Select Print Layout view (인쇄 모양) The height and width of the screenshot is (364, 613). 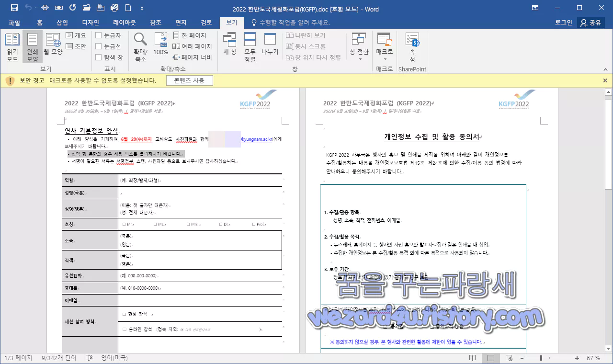(33, 47)
